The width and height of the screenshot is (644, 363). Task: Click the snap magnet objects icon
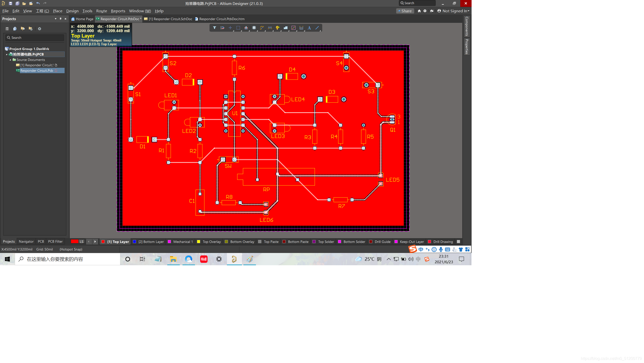[222, 28]
